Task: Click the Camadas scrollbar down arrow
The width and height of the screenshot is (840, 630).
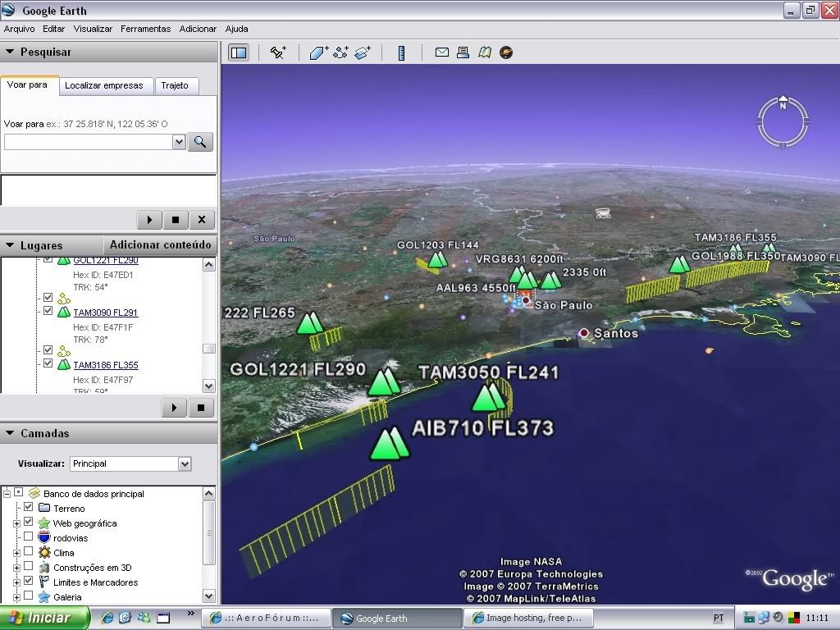Action: point(208,596)
